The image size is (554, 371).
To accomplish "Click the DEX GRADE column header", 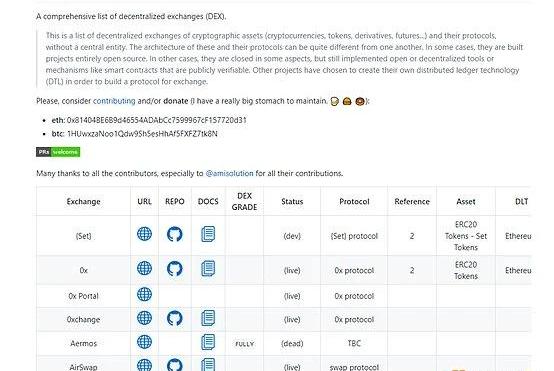I will tap(244, 201).
